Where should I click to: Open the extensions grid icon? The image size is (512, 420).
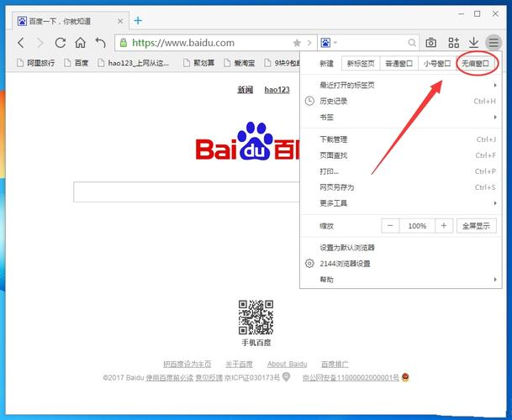453,42
